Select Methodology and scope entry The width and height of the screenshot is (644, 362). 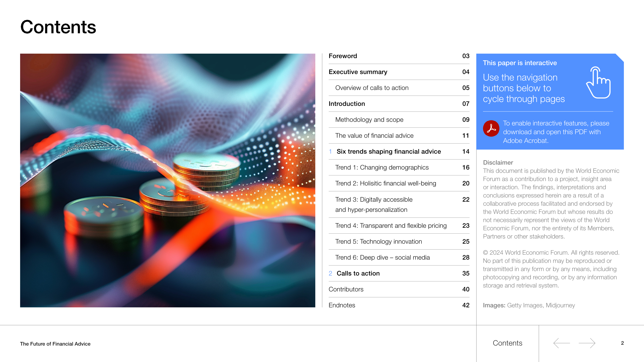(399, 120)
